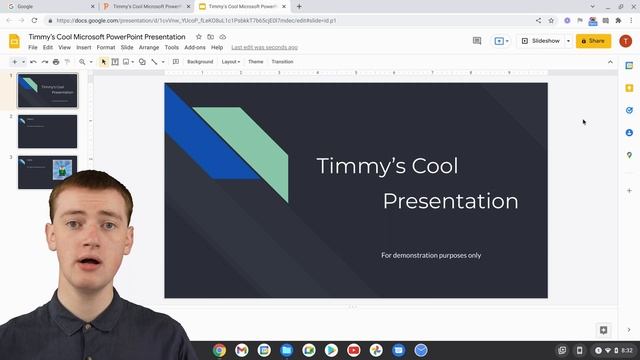
Task: Click the Paint format icon
Action: point(67,62)
